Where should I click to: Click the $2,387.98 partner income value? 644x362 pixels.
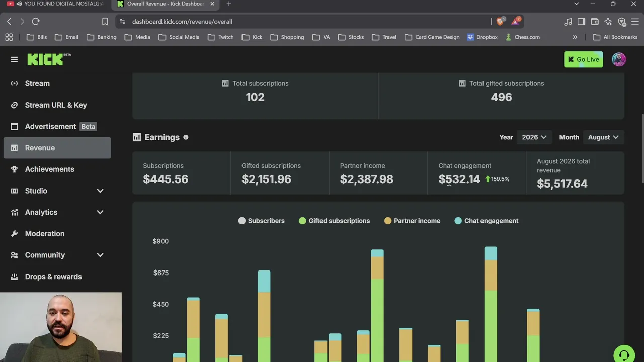click(x=366, y=179)
